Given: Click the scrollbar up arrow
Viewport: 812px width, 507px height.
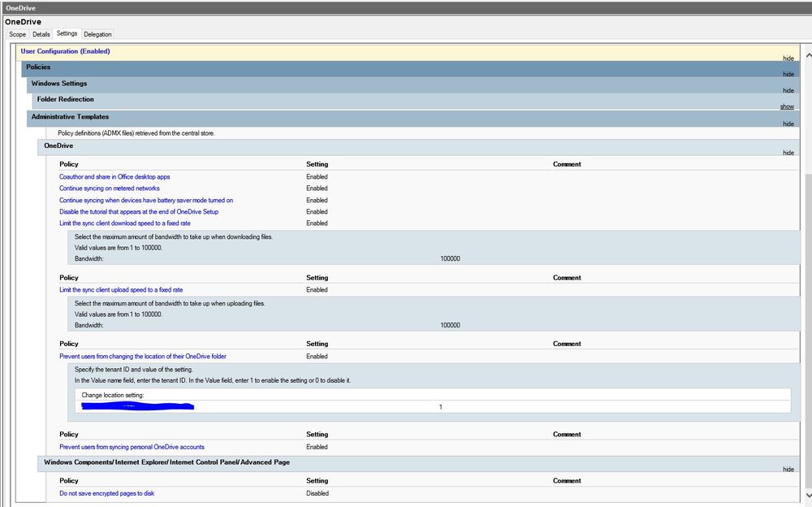Looking at the screenshot, I should [x=808, y=55].
